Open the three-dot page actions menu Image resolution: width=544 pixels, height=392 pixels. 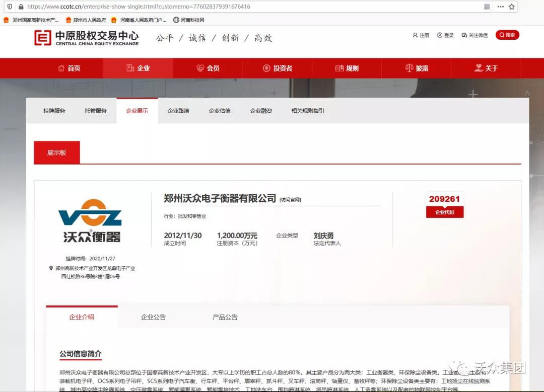coord(500,7)
